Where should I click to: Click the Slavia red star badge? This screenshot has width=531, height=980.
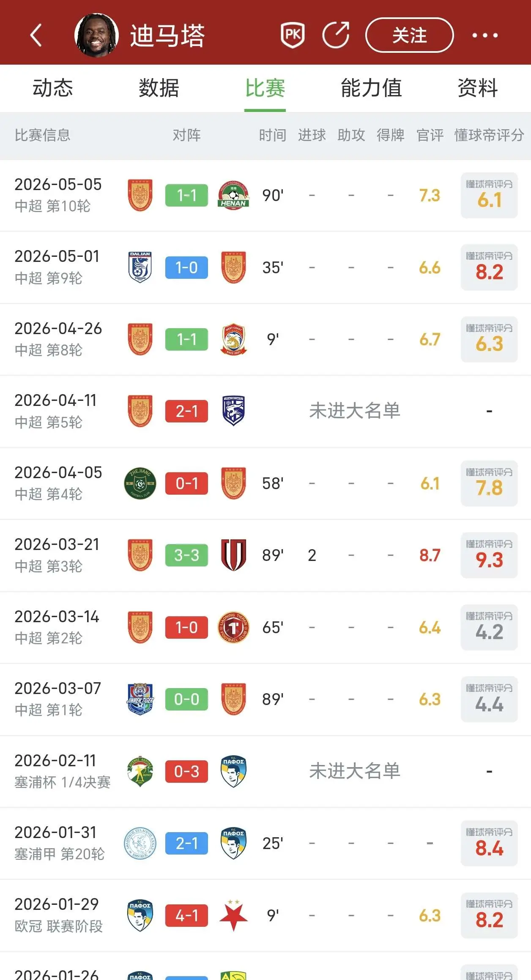pos(233,915)
